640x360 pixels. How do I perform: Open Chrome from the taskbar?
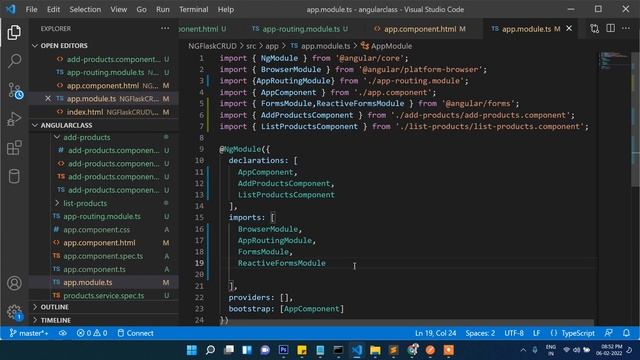point(413,350)
